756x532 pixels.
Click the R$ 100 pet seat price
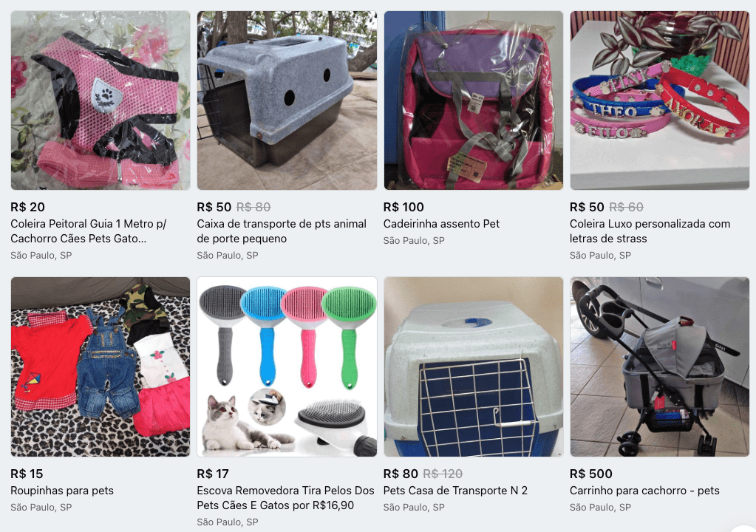(403, 207)
